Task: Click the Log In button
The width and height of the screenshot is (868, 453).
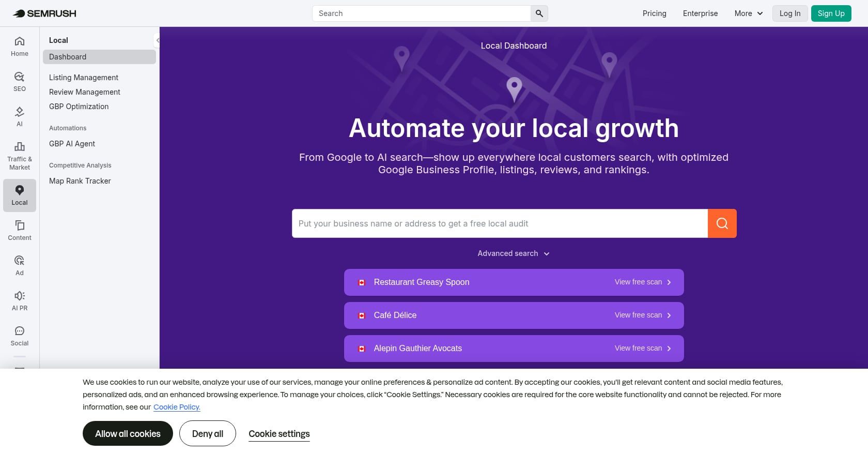Action: click(790, 13)
